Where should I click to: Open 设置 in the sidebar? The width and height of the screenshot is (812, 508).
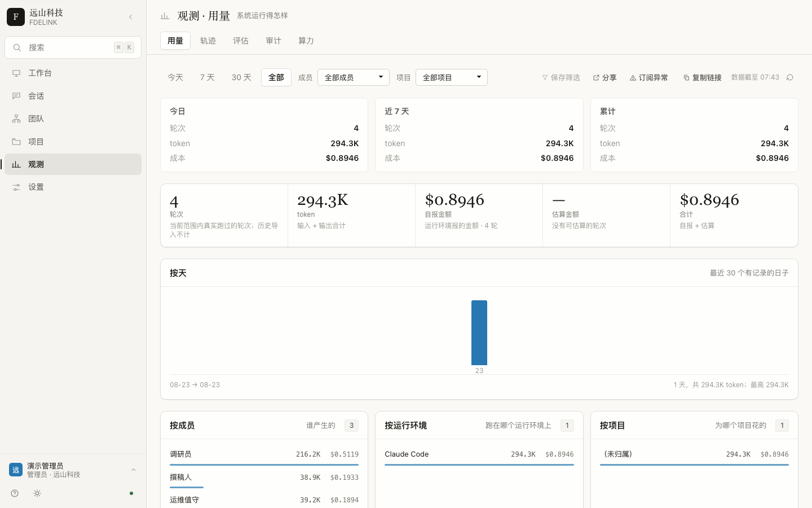pos(73,187)
